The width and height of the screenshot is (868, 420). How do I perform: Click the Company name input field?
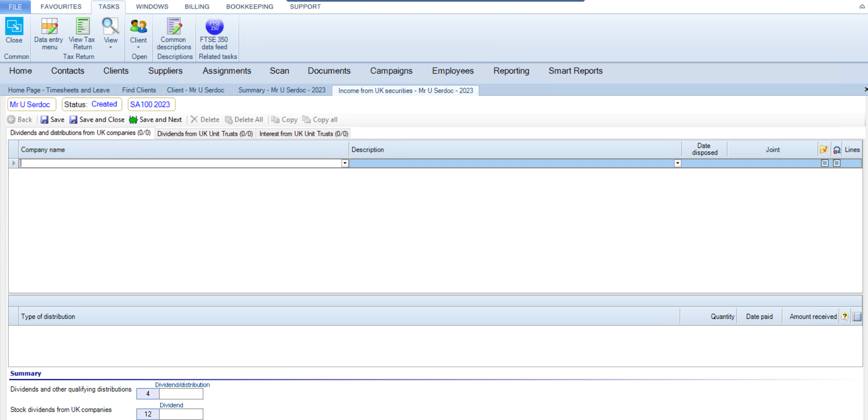181,163
